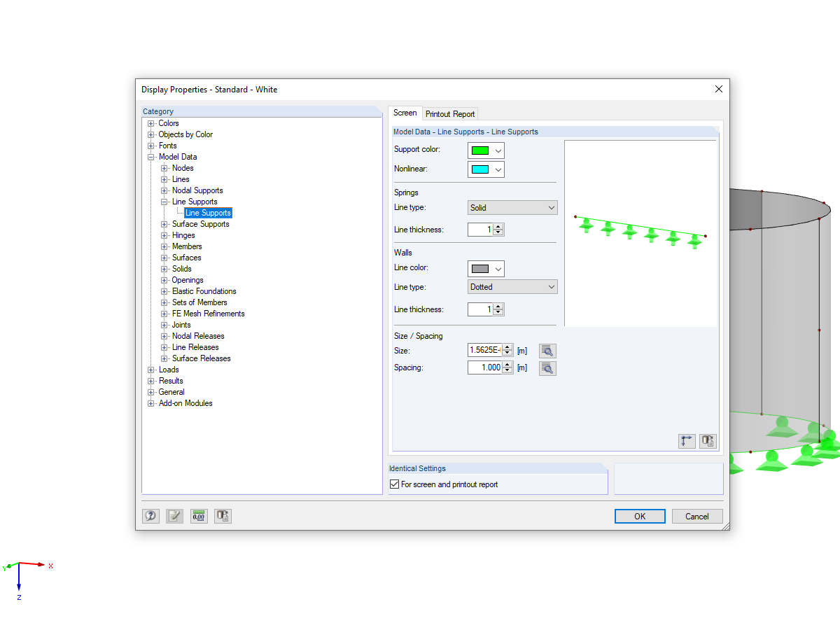
Task: Expand the Results category
Action: (150, 381)
